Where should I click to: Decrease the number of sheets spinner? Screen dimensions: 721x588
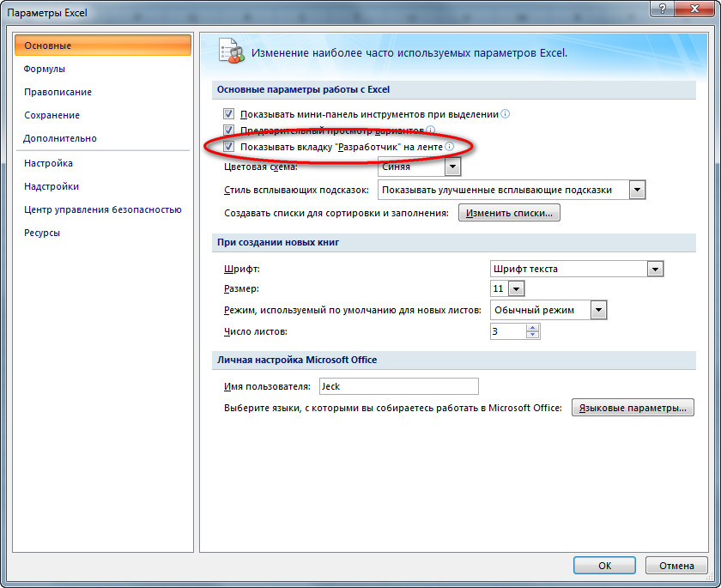[532, 336]
